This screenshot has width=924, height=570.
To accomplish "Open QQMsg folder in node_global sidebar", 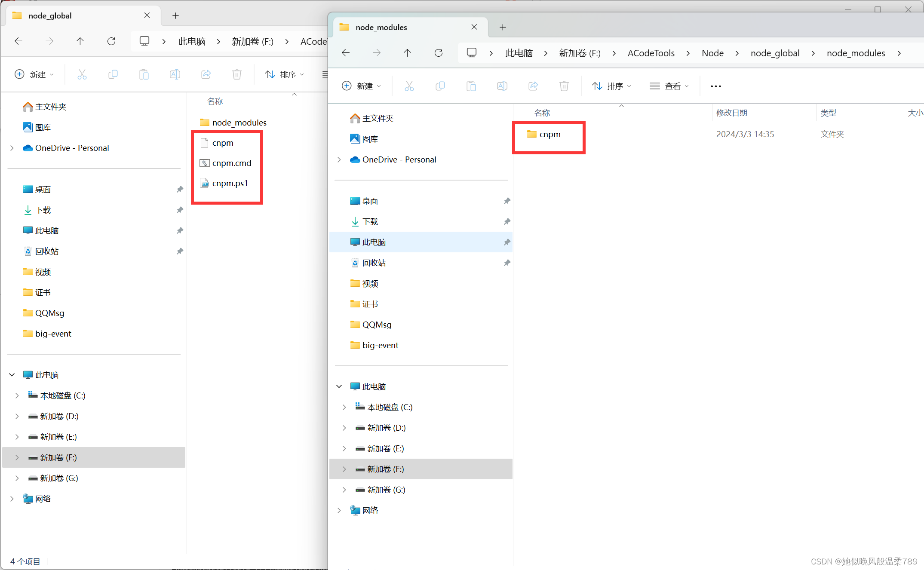I will pyautogui.click(x=43, y=313).
